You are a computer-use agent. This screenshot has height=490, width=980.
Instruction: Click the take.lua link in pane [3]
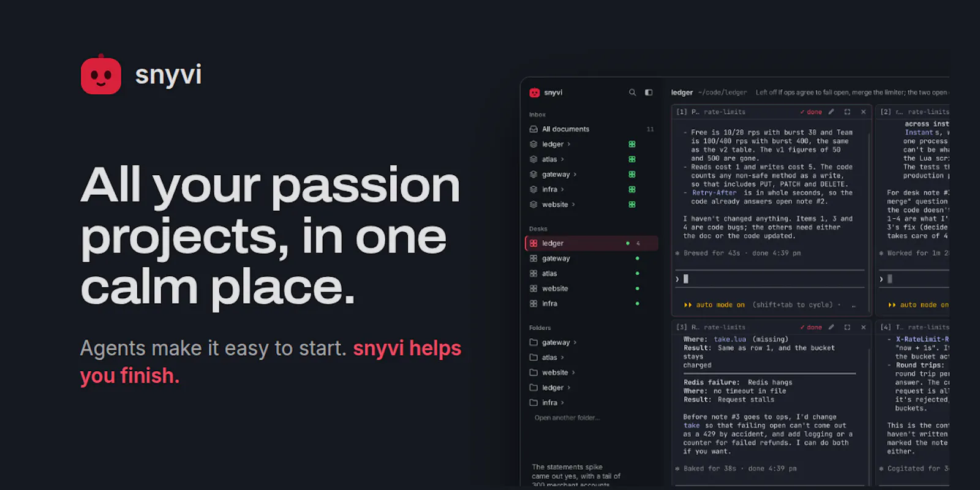pyautogui.click(x=730, y=339)
